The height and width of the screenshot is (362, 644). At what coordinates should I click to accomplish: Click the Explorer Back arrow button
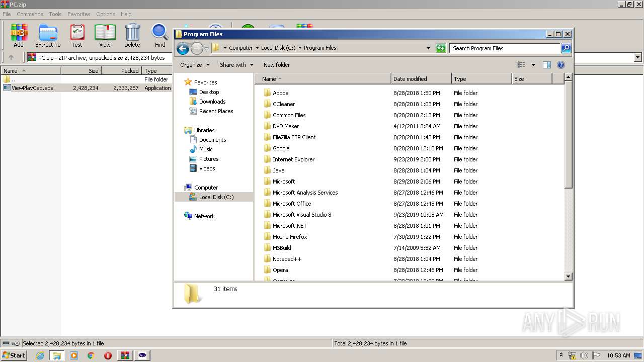tap(183, 48)
